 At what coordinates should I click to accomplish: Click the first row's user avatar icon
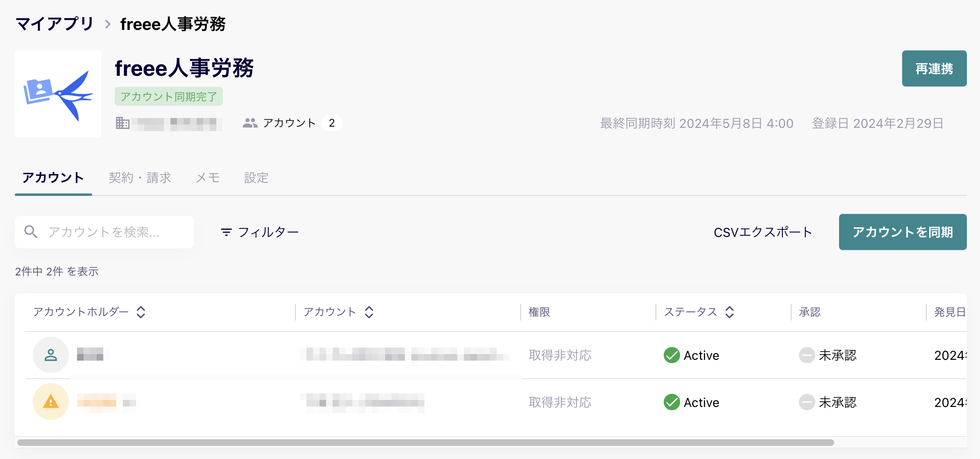click(51, 355)
